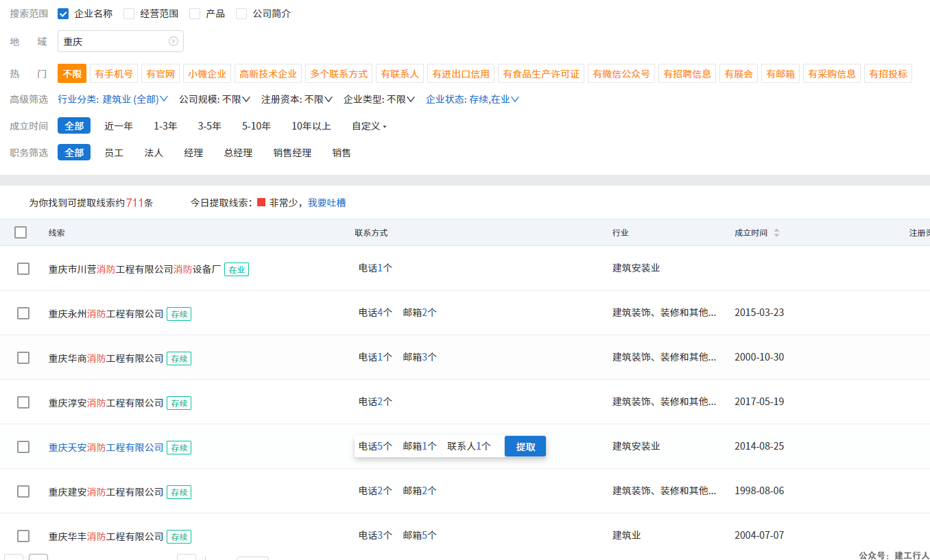The width and height of the screenshot is (930, 560).
Task: Select 全部 in 成立时间 row
Action: pyautogui.click(x=74, y=126)
